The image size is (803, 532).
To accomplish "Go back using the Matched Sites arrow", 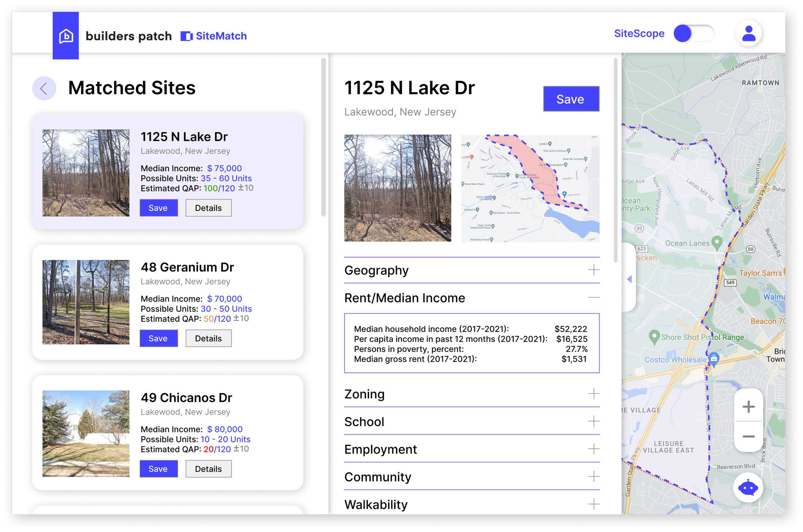I will click(x=44, y=89).
